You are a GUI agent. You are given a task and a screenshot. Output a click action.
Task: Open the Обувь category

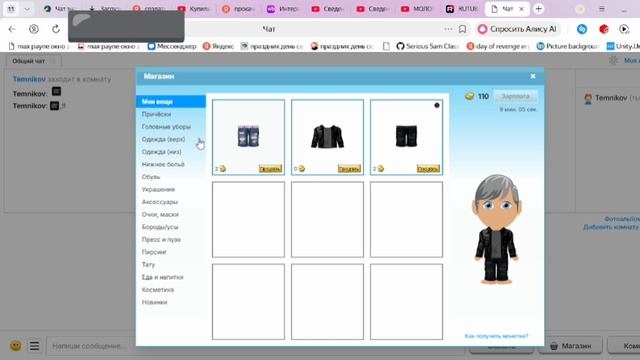pyautogui.click(x=151, y=177)
